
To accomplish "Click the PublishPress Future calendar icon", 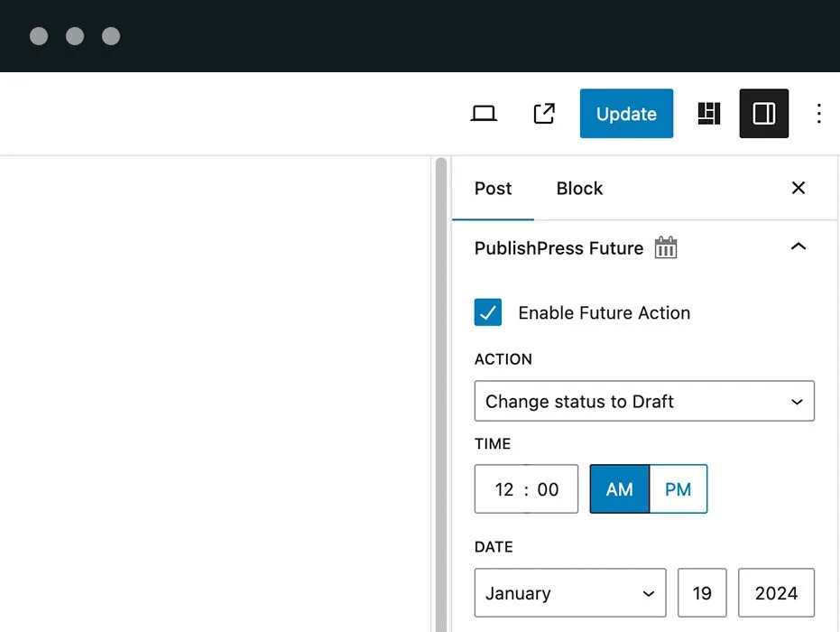I will coord(665,247).
